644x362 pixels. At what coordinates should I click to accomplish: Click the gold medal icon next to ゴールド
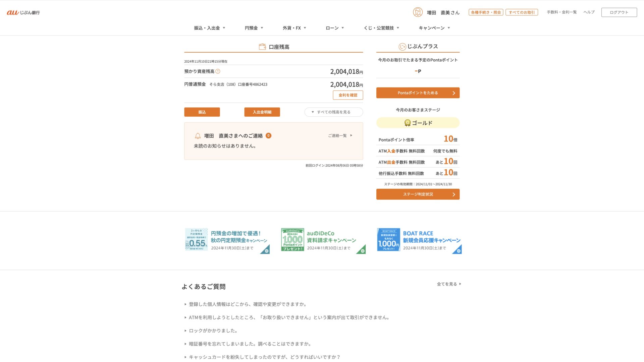tap(407, 123)
